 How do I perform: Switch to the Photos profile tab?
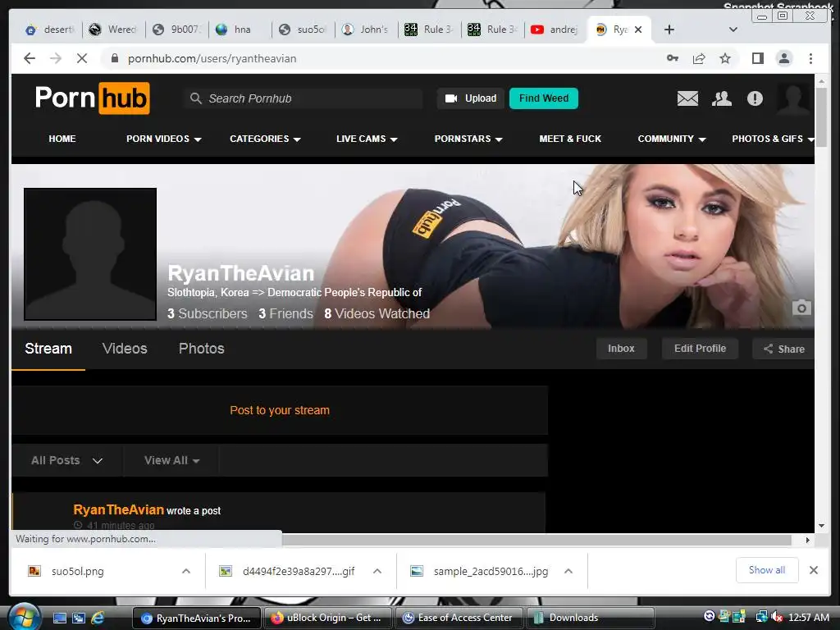tap(202, 349)
